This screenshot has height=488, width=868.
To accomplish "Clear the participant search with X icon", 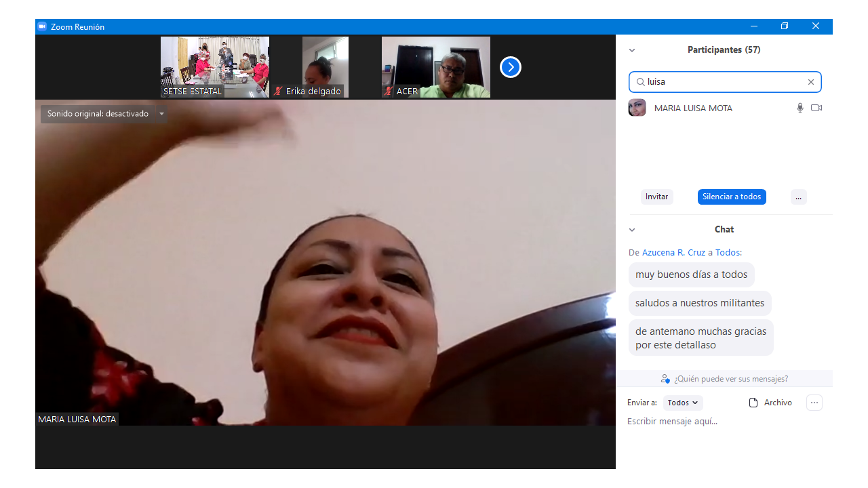I will point(810,82).
